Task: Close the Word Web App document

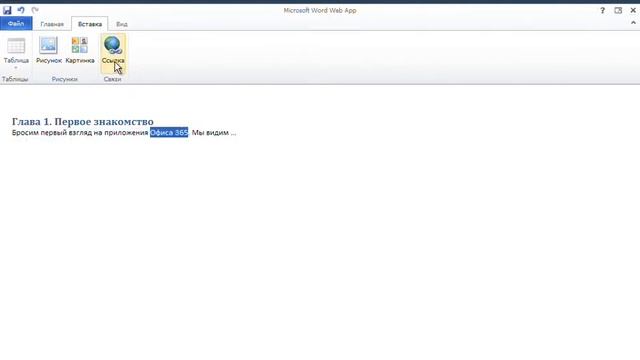Action: tap(633, 11)
